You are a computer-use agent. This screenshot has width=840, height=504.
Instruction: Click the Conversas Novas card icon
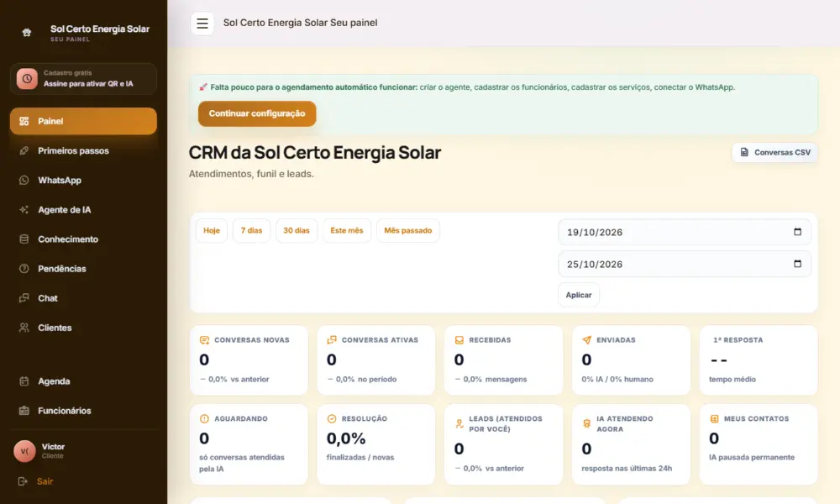pos(204,340)
